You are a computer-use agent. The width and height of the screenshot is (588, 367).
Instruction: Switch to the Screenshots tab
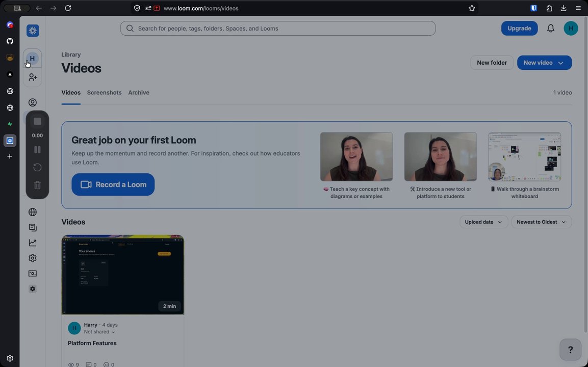pyautogui.click(x=104, y=93)
